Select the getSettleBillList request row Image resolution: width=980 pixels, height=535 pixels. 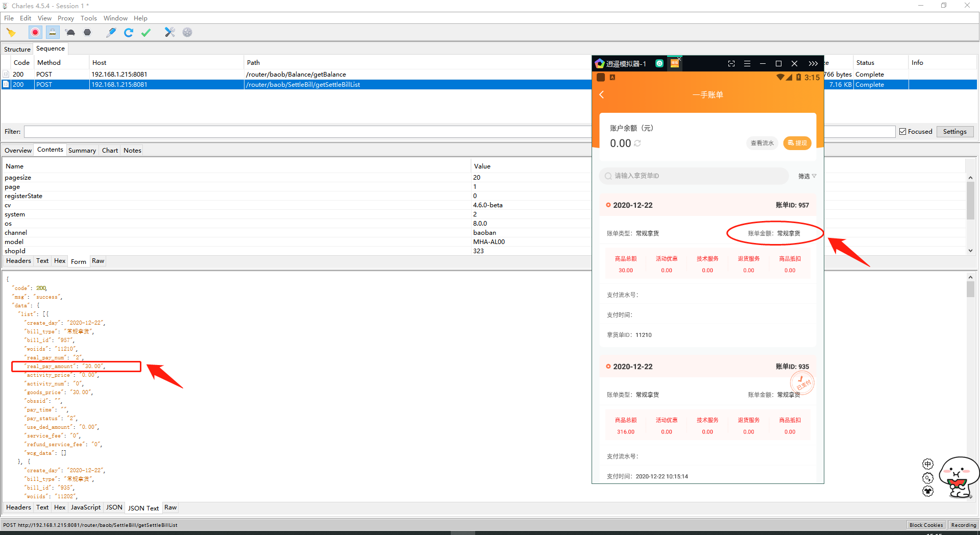pos(296,85)
